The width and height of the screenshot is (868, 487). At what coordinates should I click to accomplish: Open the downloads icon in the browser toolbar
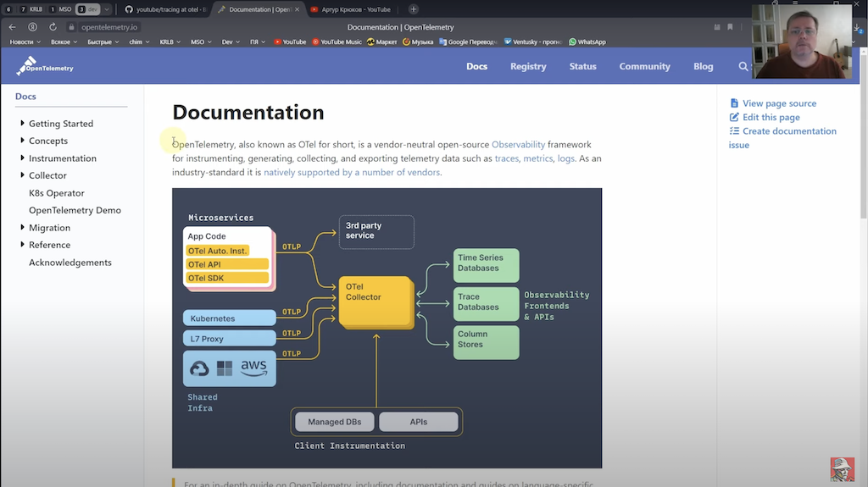(x=856, y=27)
